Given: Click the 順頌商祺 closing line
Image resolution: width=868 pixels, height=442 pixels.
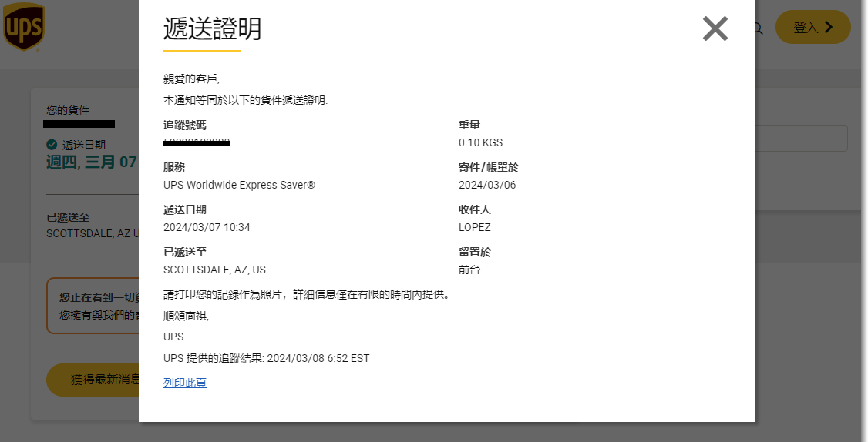Looking at the screenshot, I should [186, 316].
